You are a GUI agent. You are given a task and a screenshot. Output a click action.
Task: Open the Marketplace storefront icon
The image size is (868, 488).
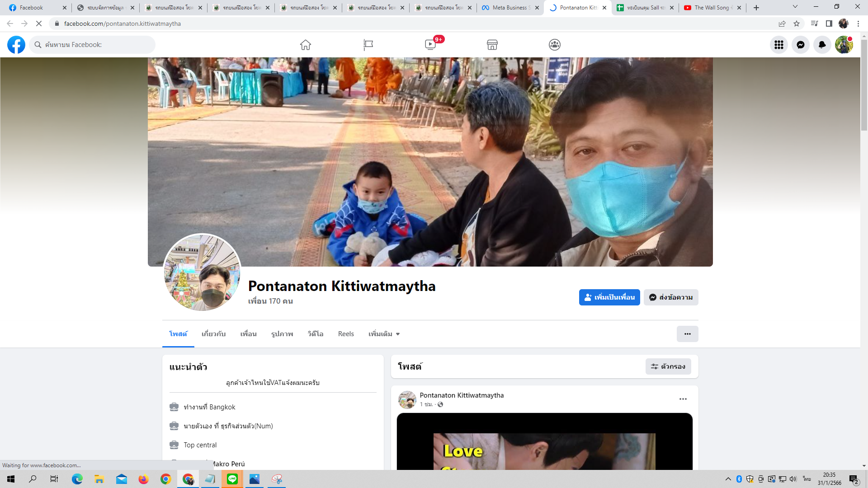click(x=492, y=45)
